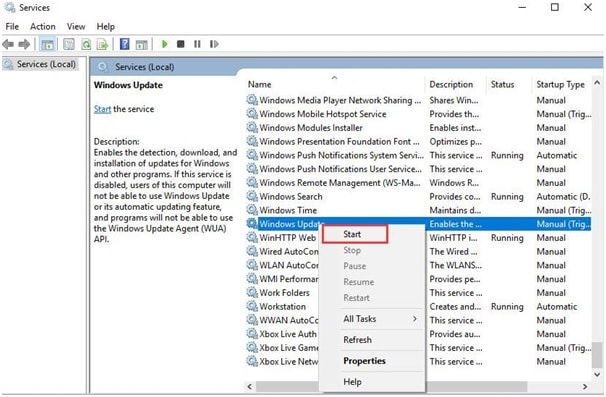Click the Restart Service toolbar icon
The image size is (606, 397).
click(214, 44)
